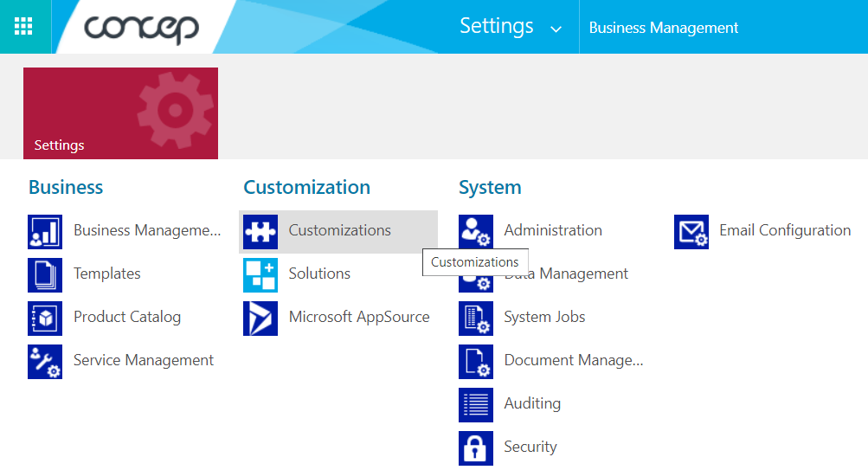Click the System Jobs icon
Image resolution: width=868 pixels, height=470 pixels.
click(x=475, y=319)
